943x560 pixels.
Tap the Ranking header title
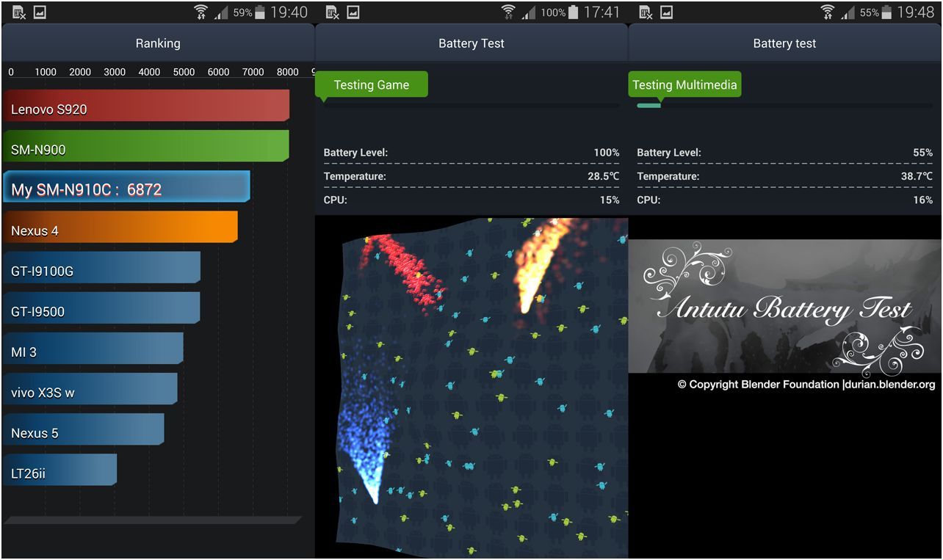click(x=157, y=43)
